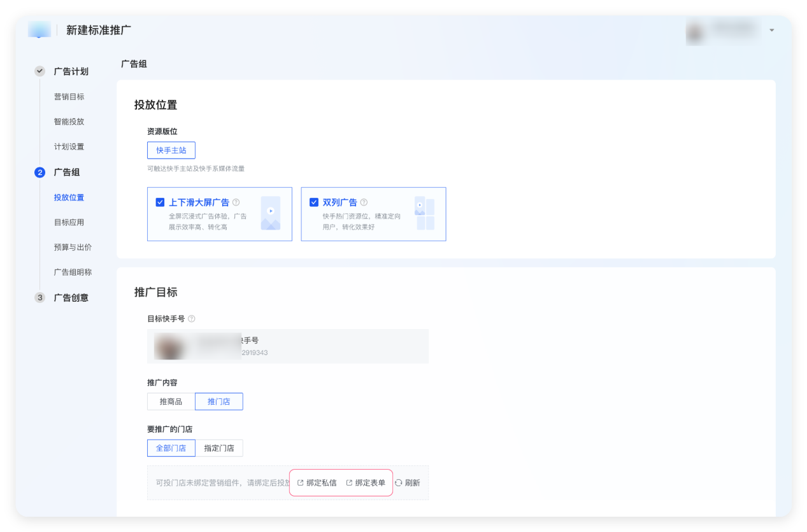Viewport: 807px width, 532px height.
Task: Uncheck the 上下滑大屏广告 checkbox
Action: point(161,202)
